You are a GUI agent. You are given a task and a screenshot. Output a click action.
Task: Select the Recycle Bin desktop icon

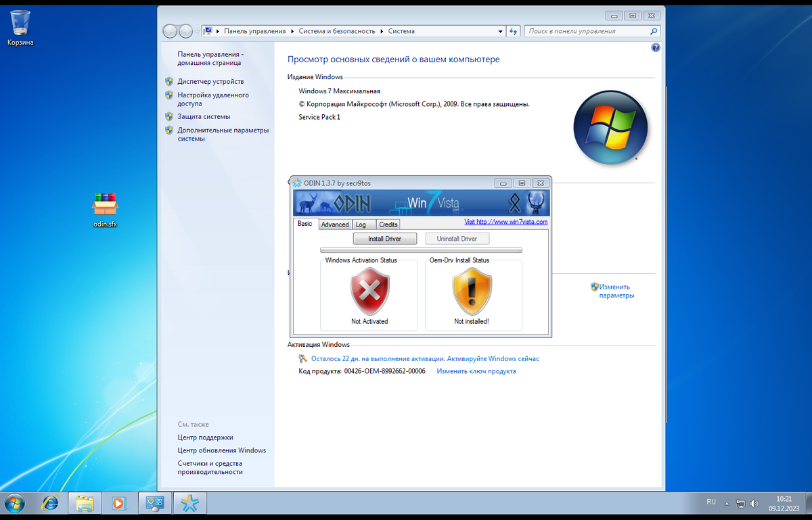pyautogui.click(x=20, y=28)
